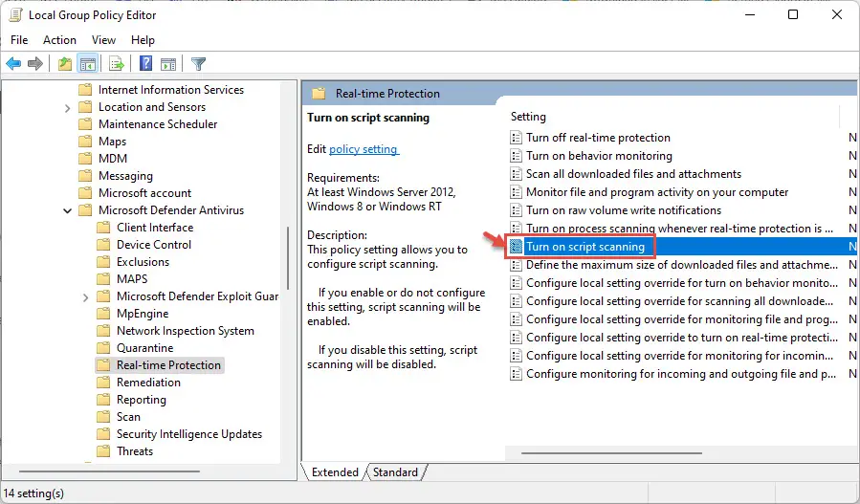860x504 pixels.
Task: Expand Microsoft Defender Exploit Guard node
Action: tap(85, 297)
